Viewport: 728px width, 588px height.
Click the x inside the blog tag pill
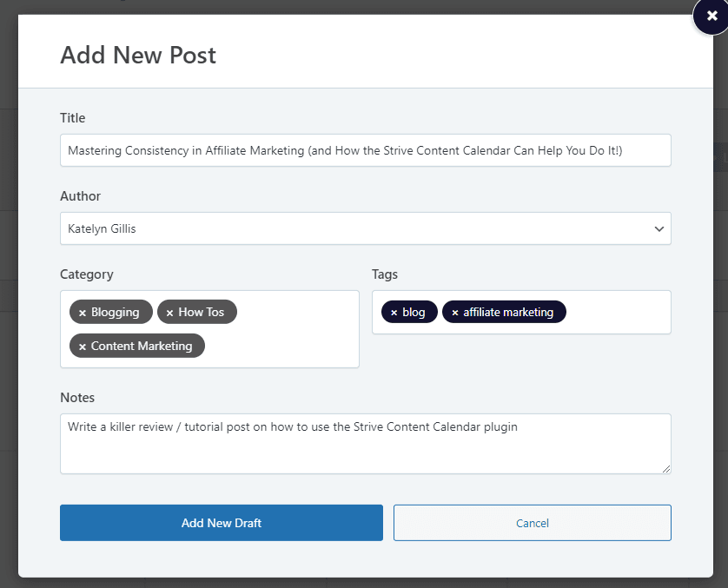pyautogui.click(x=393, y=312)
